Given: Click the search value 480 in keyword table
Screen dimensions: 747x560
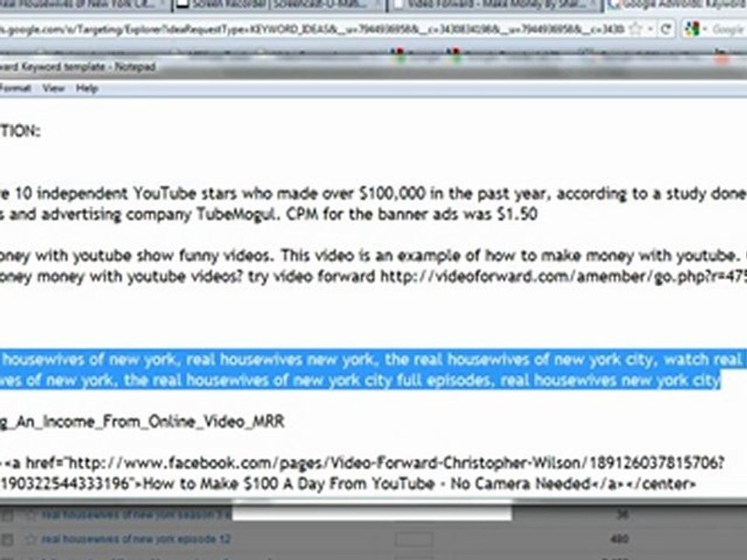Looking at the screenshot, I should (619, 540).
